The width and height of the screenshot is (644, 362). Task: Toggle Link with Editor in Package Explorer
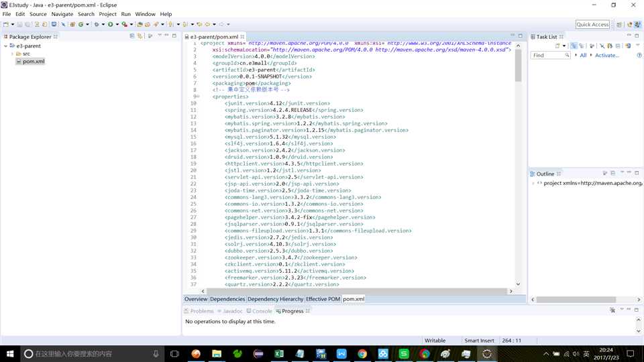tap(140, 36)
